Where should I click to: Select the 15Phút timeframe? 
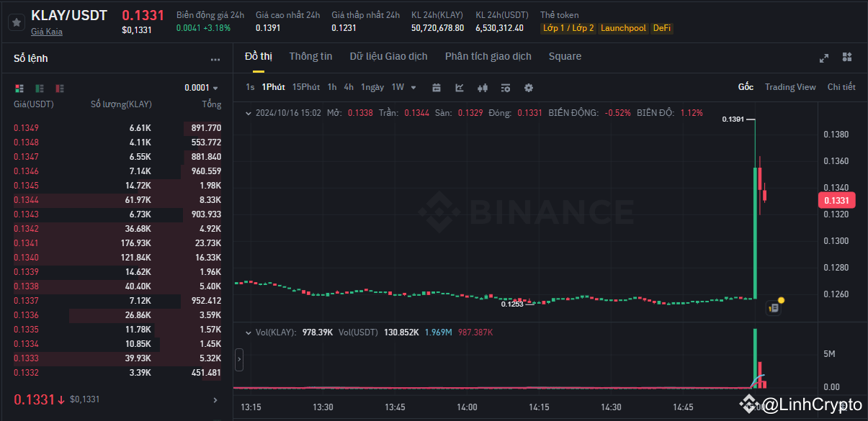tap(305, 86)
